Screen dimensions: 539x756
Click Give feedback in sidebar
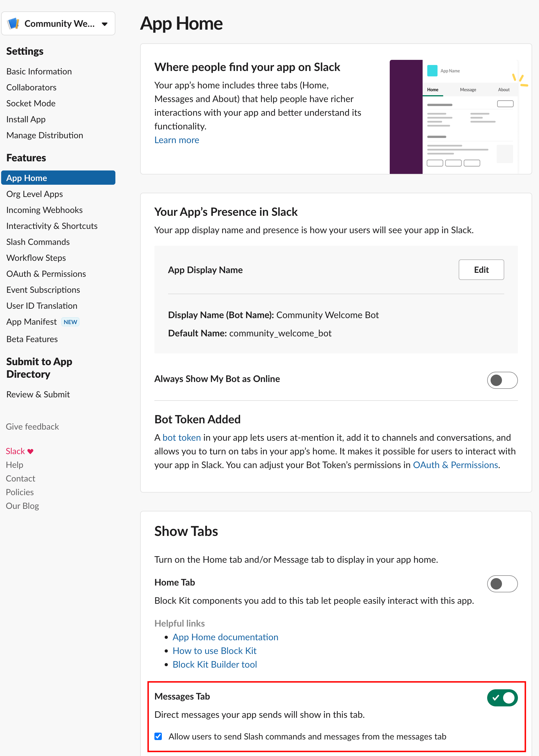pyautogui.click(x=32, y=427)
